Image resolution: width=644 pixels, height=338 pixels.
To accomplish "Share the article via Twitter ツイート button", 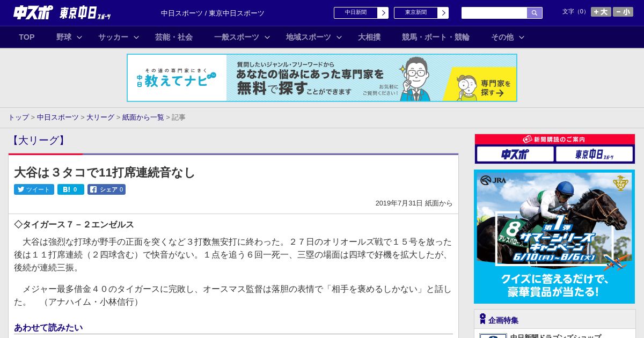I will pyautogui.click(x=34, y=189).
